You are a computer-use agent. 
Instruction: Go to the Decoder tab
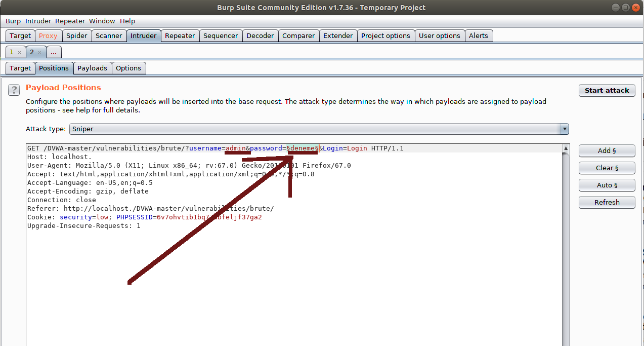pos(260,35)
